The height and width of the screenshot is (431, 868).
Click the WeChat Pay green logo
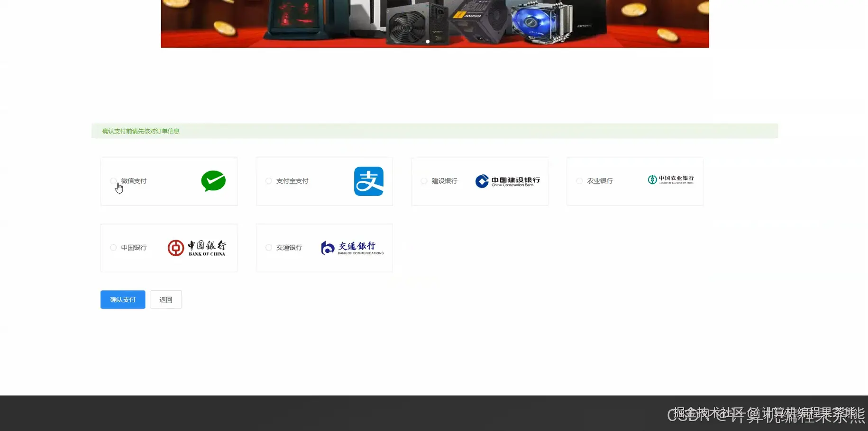point(213,181)
